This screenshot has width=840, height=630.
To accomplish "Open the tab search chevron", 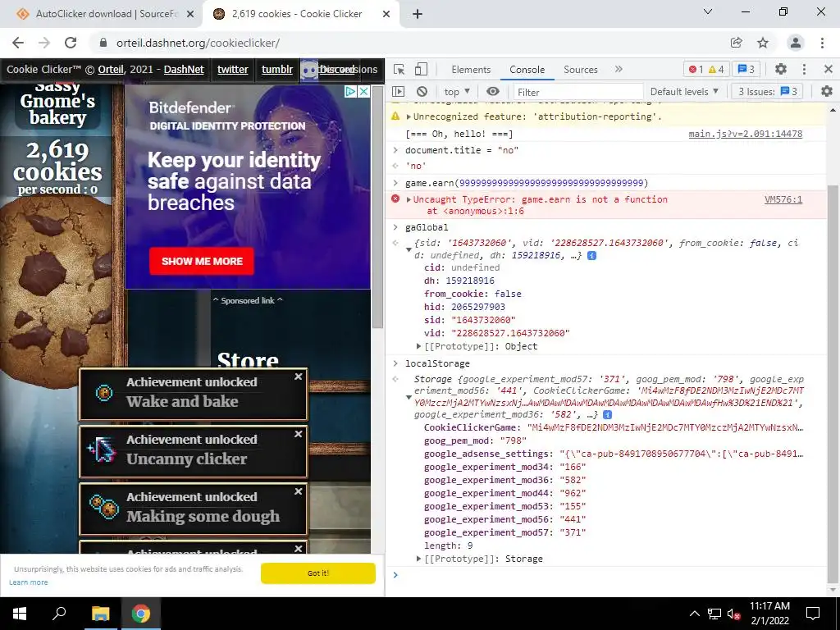I will tap(708, 11).
